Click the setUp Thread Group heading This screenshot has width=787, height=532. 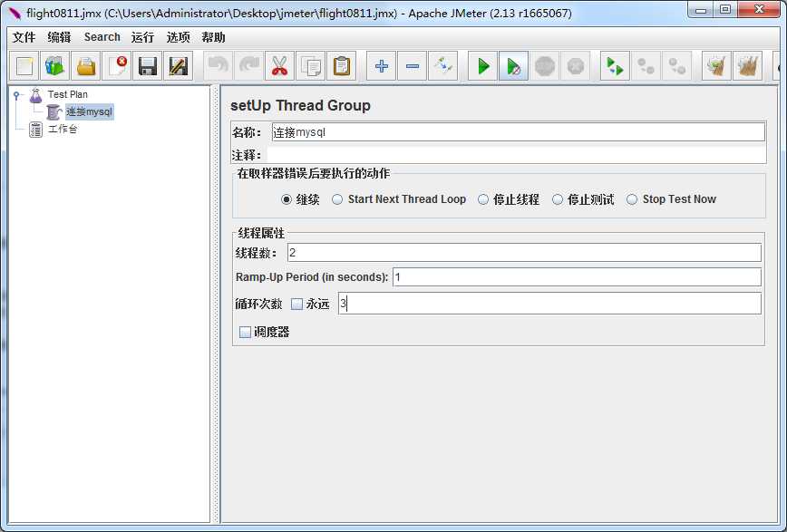tap(300, 105)
